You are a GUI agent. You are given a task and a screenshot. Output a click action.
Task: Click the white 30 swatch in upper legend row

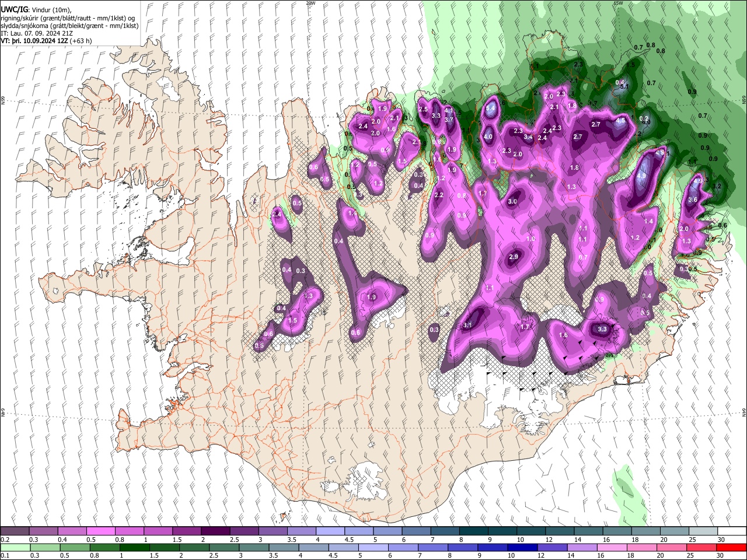pos(731,531)
